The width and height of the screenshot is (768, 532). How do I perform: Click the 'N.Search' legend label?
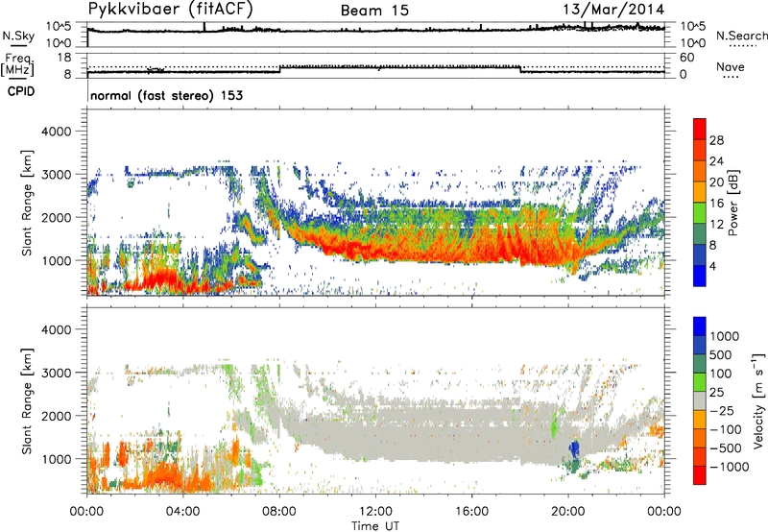point(742,36)
